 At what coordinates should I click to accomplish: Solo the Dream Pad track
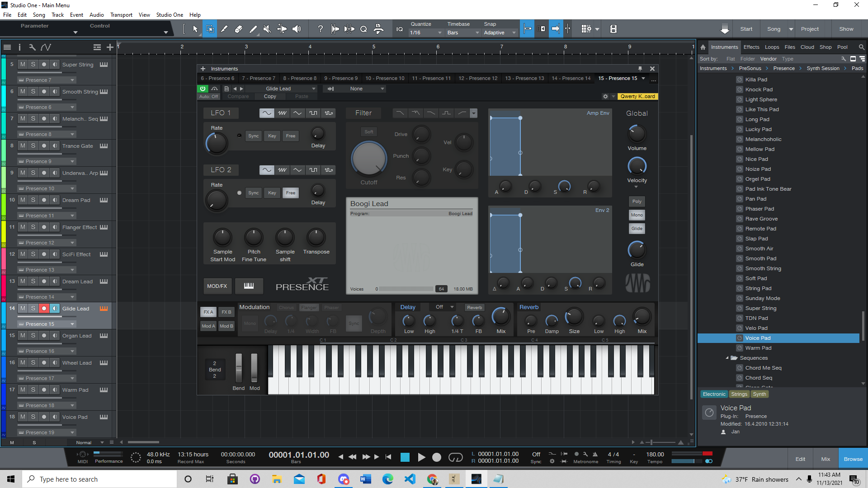point(33,200)
